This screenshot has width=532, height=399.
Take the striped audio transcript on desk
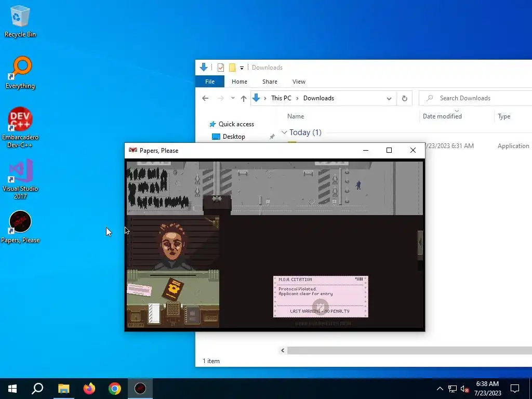154,313
